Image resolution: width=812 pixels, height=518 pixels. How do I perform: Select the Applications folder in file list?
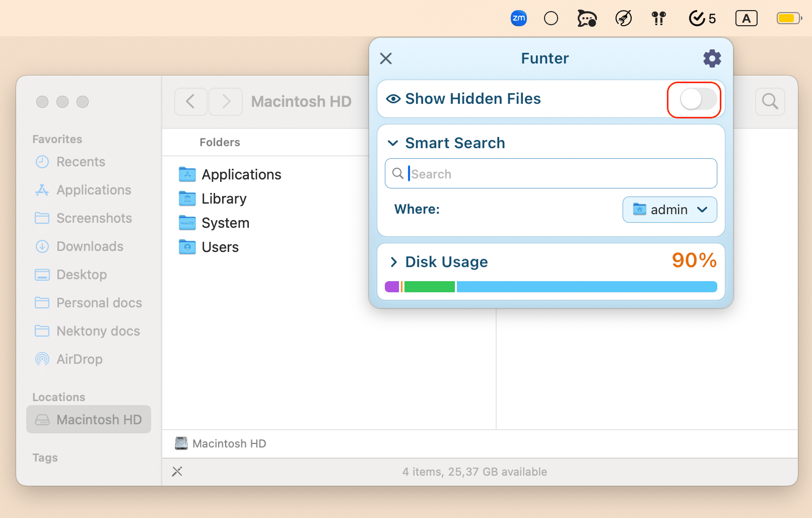(241, 174)
